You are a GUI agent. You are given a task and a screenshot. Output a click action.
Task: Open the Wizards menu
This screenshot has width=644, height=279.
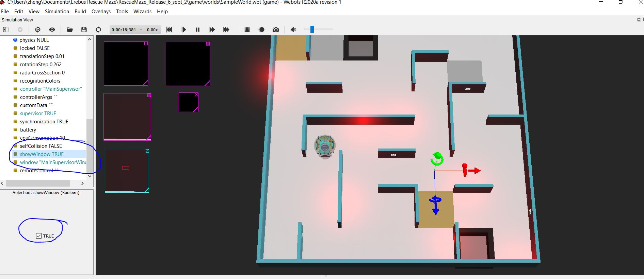click(x=142, y=12)
